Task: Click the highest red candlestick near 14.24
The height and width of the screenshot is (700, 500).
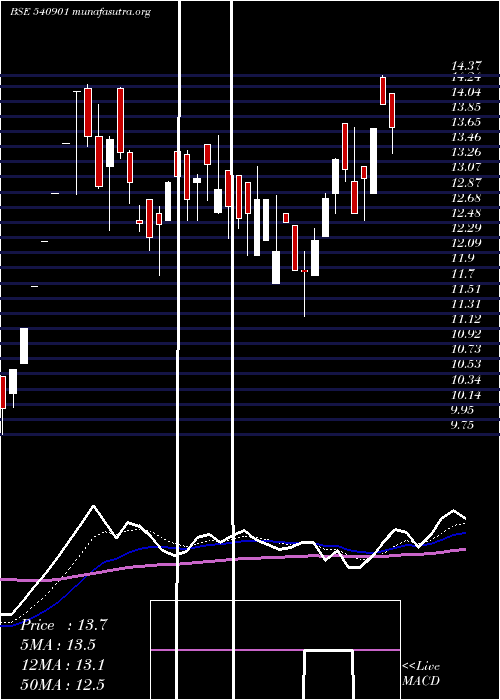Action: [x=383, y=91]
